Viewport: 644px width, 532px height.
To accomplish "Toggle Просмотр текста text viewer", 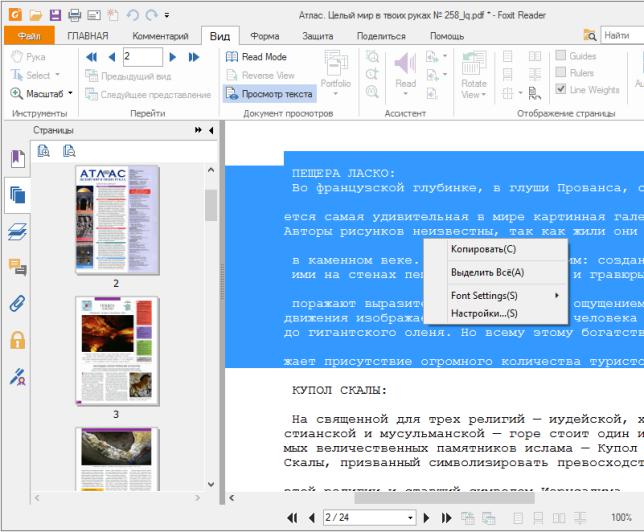I will [269, 94].
